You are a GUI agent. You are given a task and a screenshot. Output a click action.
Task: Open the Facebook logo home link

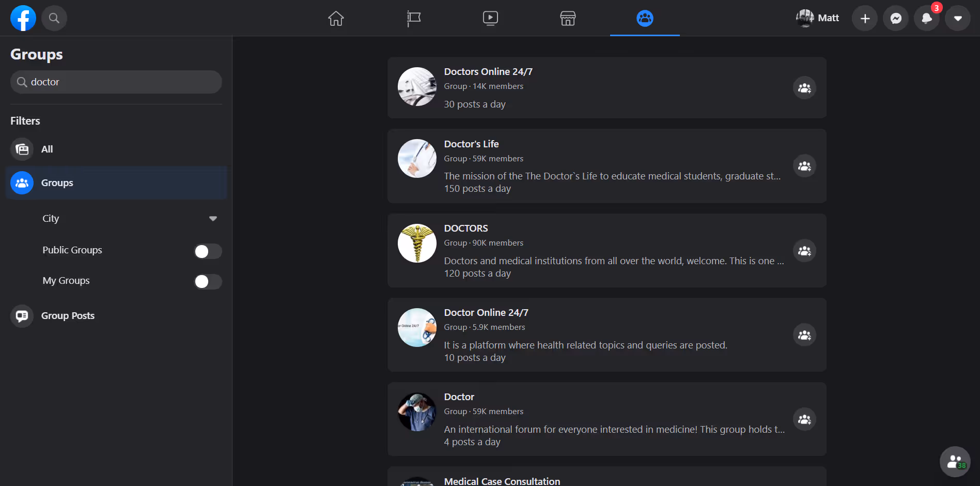click(23, 18)
